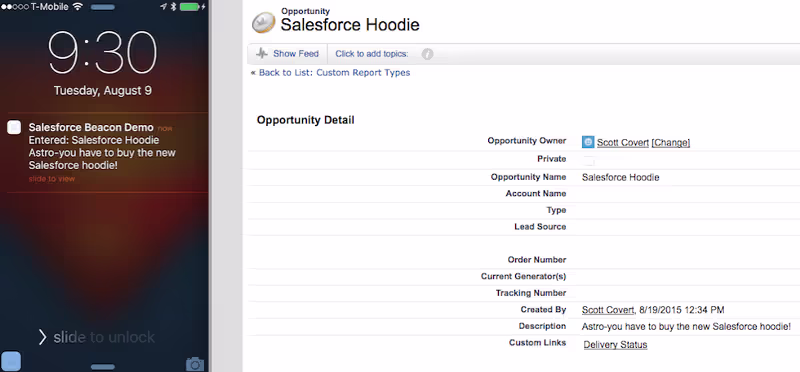
Task: Go Back to List: Custom Report Types
Action: [334, 72]
